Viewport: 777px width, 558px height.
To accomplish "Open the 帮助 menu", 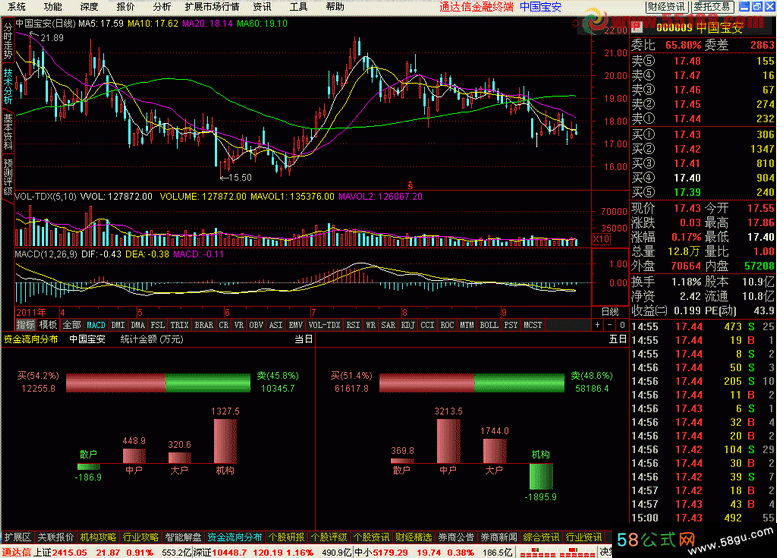I will [335, 6].
